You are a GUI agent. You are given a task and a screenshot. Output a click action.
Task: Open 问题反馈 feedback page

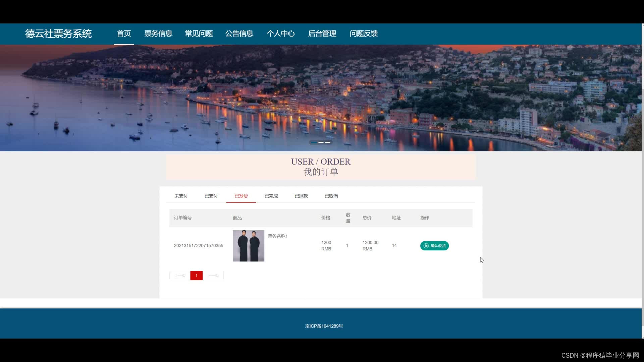point(364,34)
